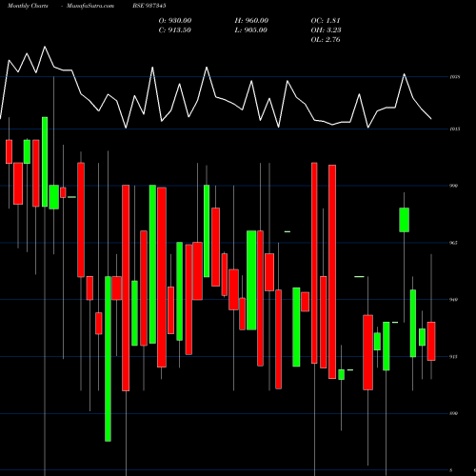Viewport: 476px width, 476px height.
Task: Select the high value 'H: 960.00'
Action: click(x=251, y=21)
